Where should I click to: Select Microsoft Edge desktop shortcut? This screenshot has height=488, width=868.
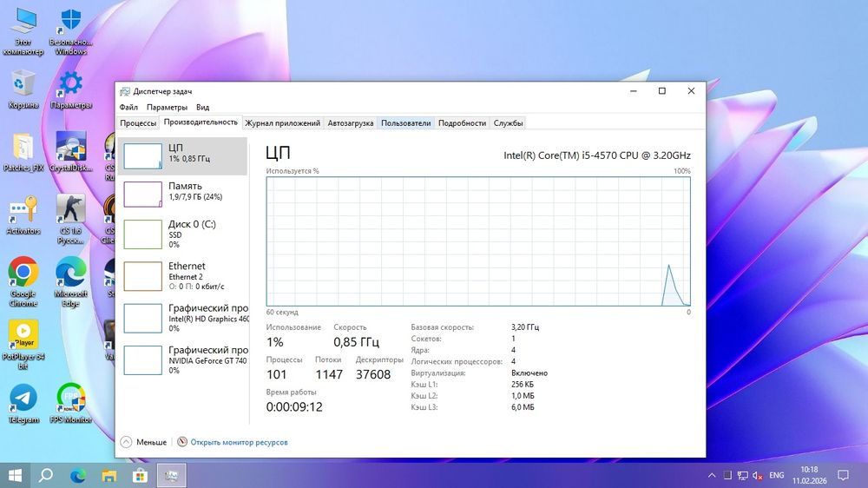[71, 281]
